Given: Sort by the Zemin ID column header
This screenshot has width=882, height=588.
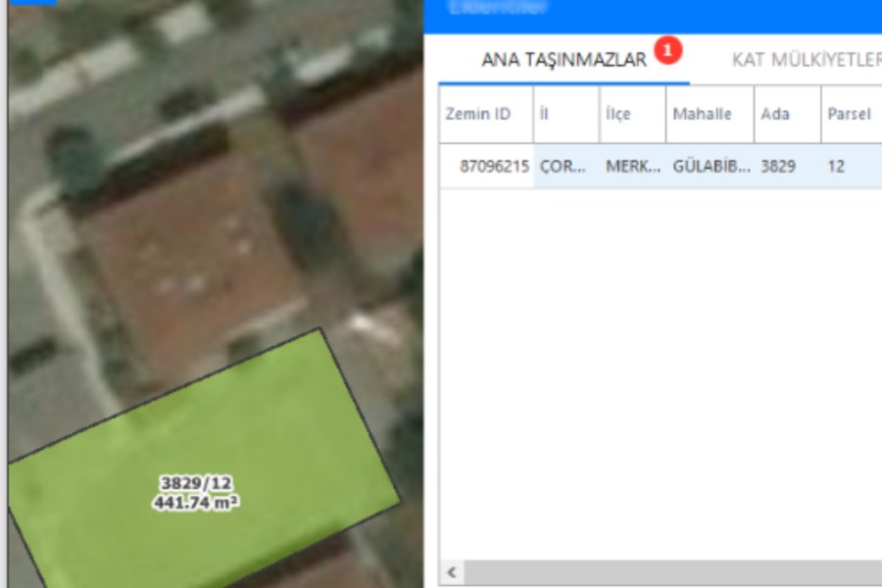Looking at the screenshot, I should [x=486, y=115].
